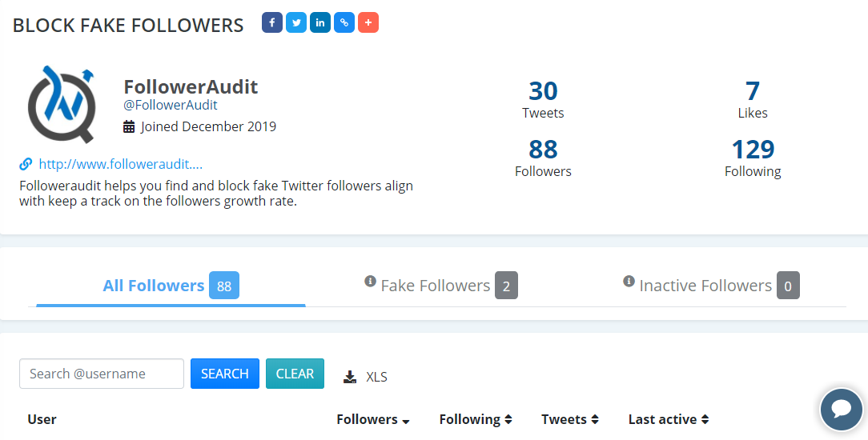Export followers using the XLS link
The height and width of the screenshot is (440, 868).
(x=376, y=377)
